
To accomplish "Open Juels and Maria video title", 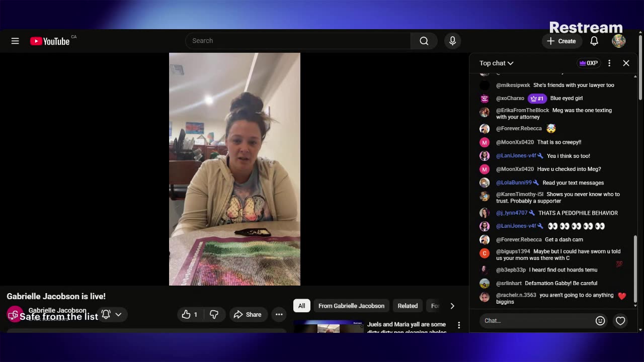I will 407,328.
